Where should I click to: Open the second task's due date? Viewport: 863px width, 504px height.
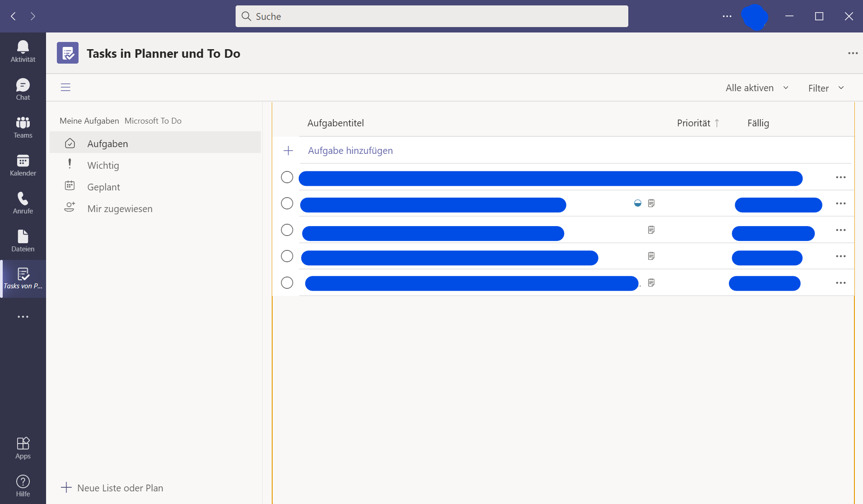point(778,205)
